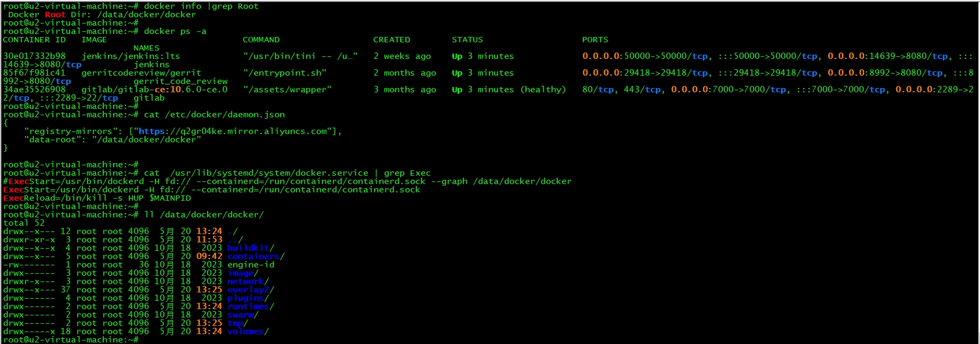Click the engine-id file entry
Screen dimensions: 980x344
[x=250, y=265]
